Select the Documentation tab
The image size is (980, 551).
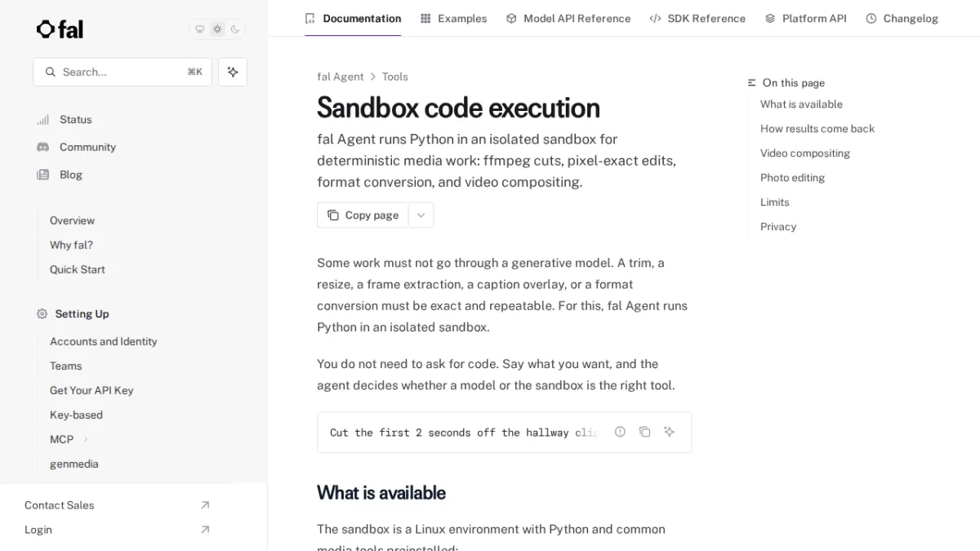click(353, 18)
